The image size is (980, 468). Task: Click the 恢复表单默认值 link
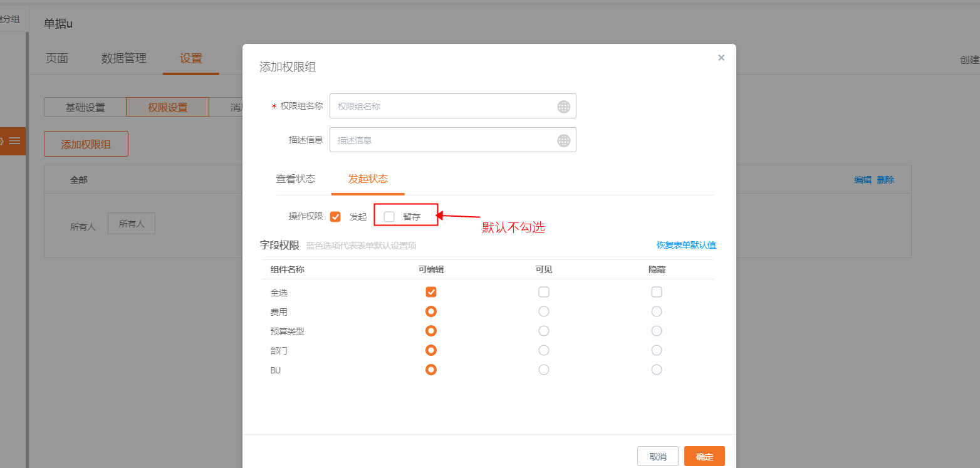686,245
